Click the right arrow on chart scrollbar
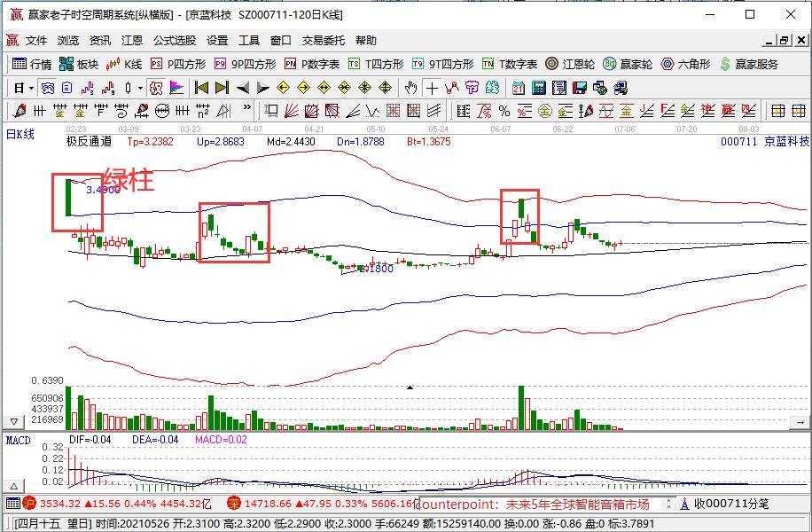812x532 pixels. [x=800, y=423]
